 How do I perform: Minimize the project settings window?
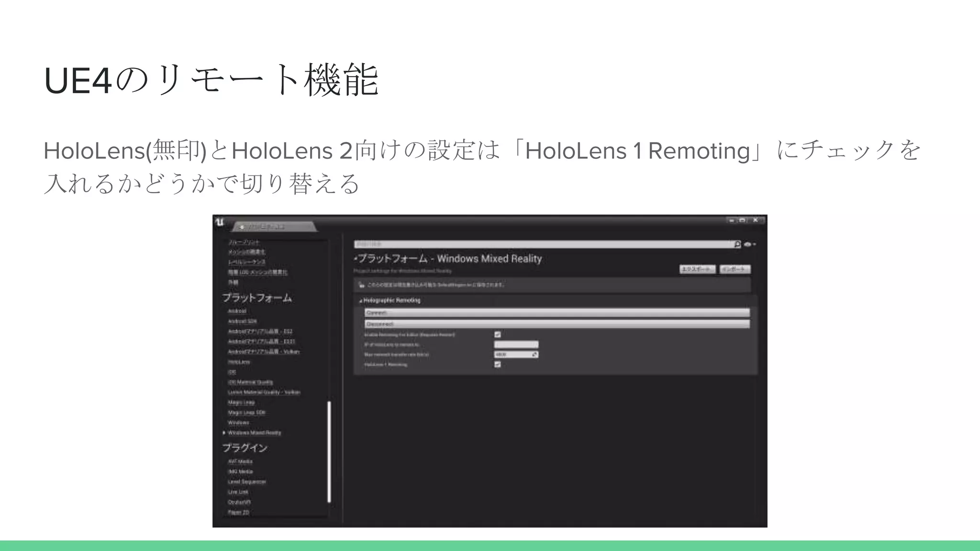pos(731,220)
